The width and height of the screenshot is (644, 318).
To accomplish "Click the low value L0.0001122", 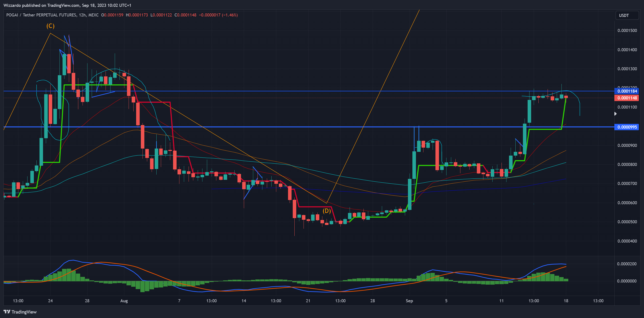I will 161,15.
